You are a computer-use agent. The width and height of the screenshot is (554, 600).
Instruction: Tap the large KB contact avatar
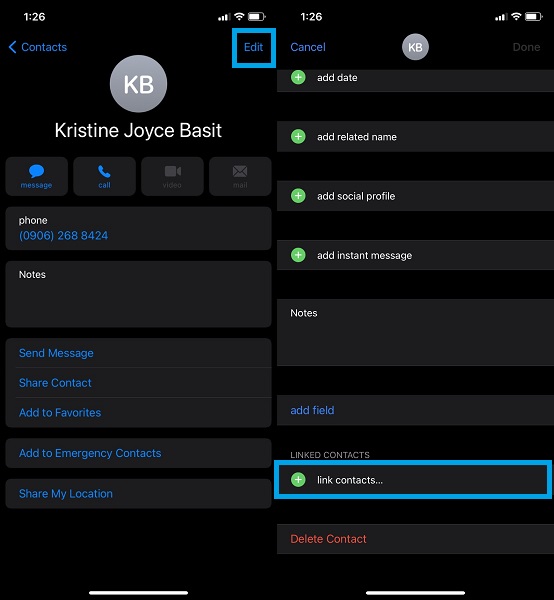click(138, 84)
